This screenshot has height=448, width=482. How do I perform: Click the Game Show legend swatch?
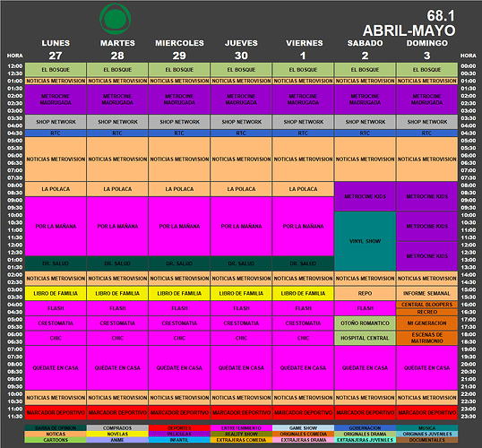304,427
